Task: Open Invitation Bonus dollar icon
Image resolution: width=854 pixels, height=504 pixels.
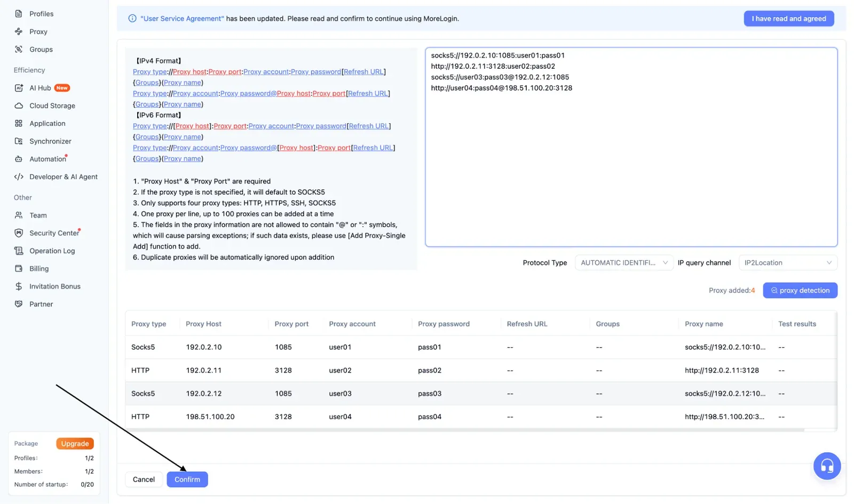Action: point(19,286)
